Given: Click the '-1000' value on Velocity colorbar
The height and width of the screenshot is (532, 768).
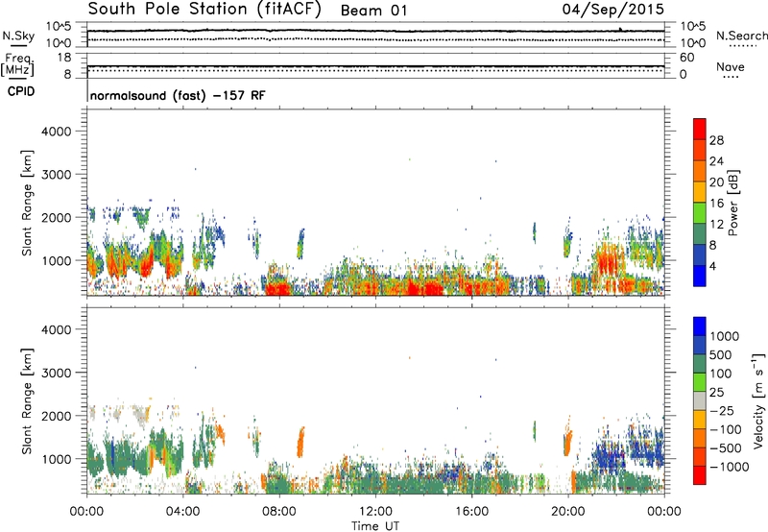Looking at the screenshot, I should point(730,467).
